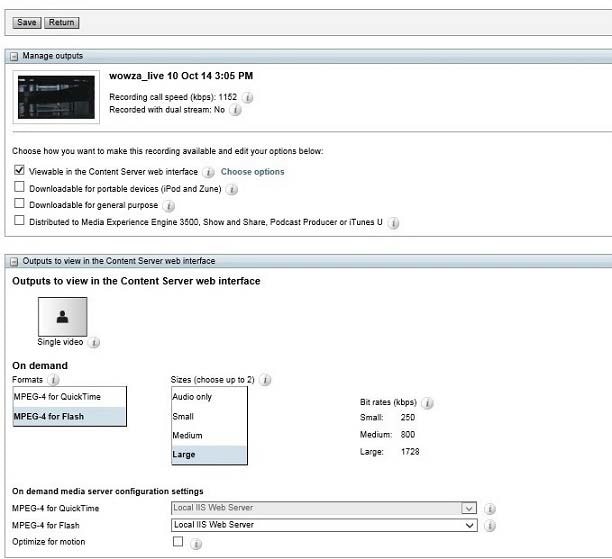Select Medium size option
The width and height of the screenshot is (612, 559).
point(209,436)
